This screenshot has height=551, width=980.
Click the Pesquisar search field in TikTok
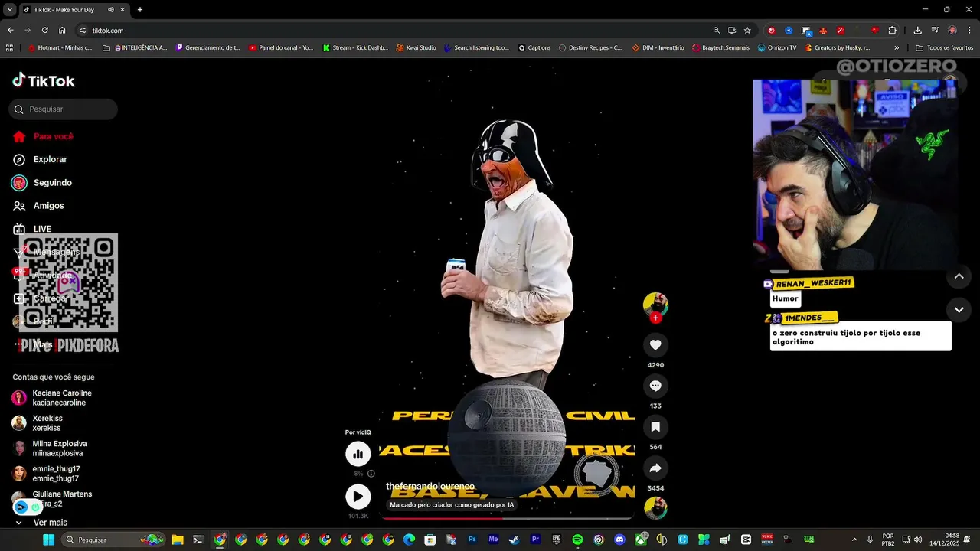(x=64, y=109)
